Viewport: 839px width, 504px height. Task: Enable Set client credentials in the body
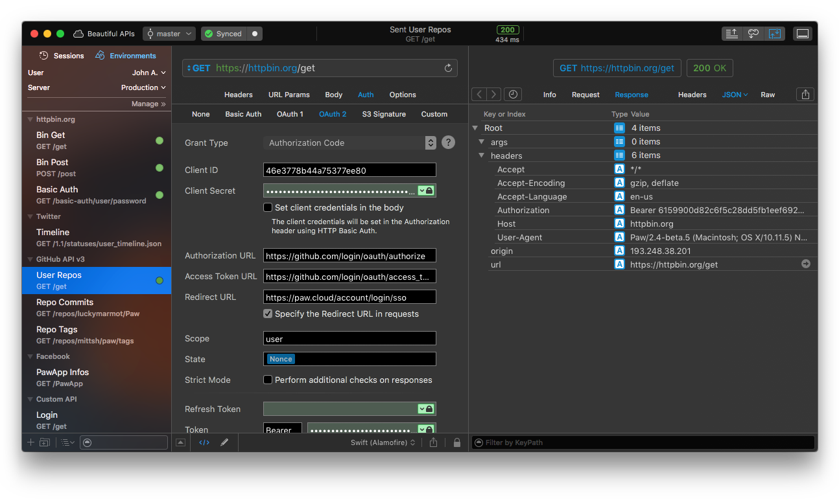268,207
